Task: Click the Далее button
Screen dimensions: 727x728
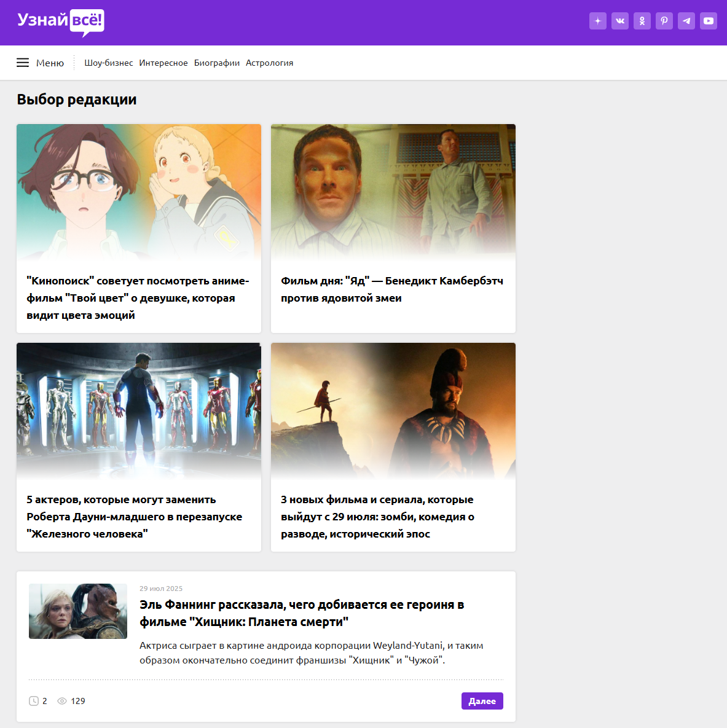Action: tap(482, 701)
